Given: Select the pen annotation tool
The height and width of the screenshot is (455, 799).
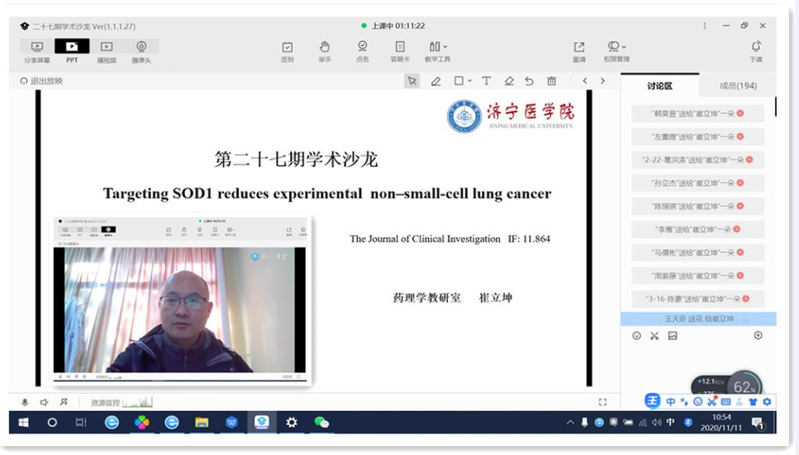Looking at the screenshot, I should click(436, 81).
